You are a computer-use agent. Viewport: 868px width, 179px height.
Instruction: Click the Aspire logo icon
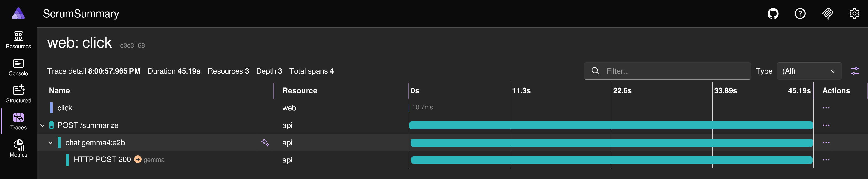(18, 14)
